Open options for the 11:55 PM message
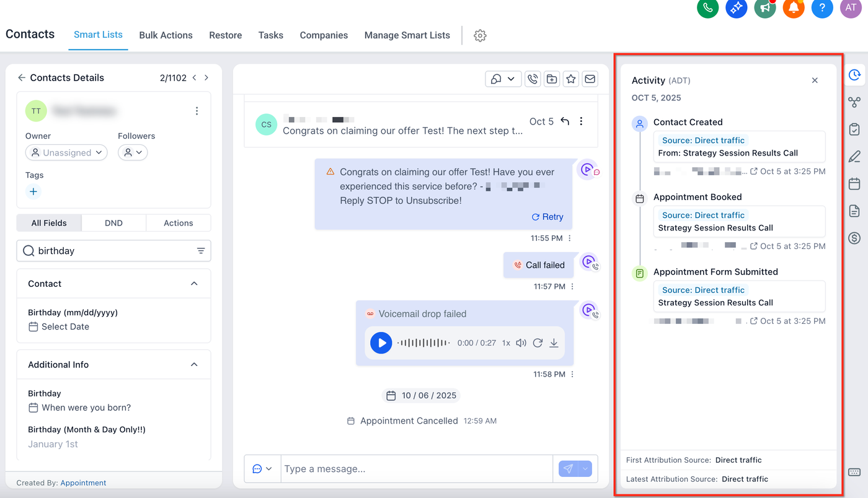868x498 pixels. pyautogui.click(x=570, y=238)
